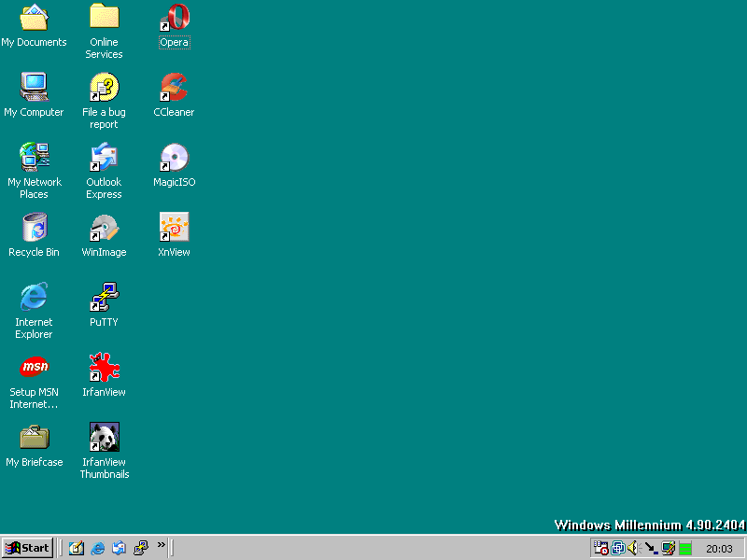Open the File a bug report shortcut
747x560 pixels.
click(104, 89)
